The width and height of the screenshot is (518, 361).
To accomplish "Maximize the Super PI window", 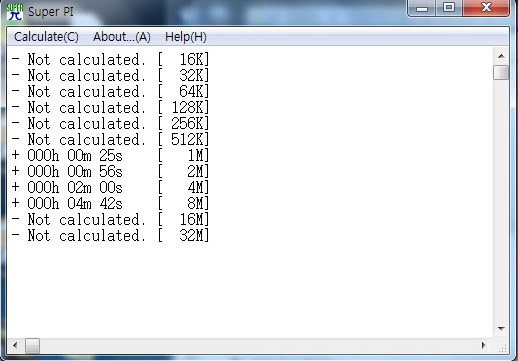I will point(449,8).
